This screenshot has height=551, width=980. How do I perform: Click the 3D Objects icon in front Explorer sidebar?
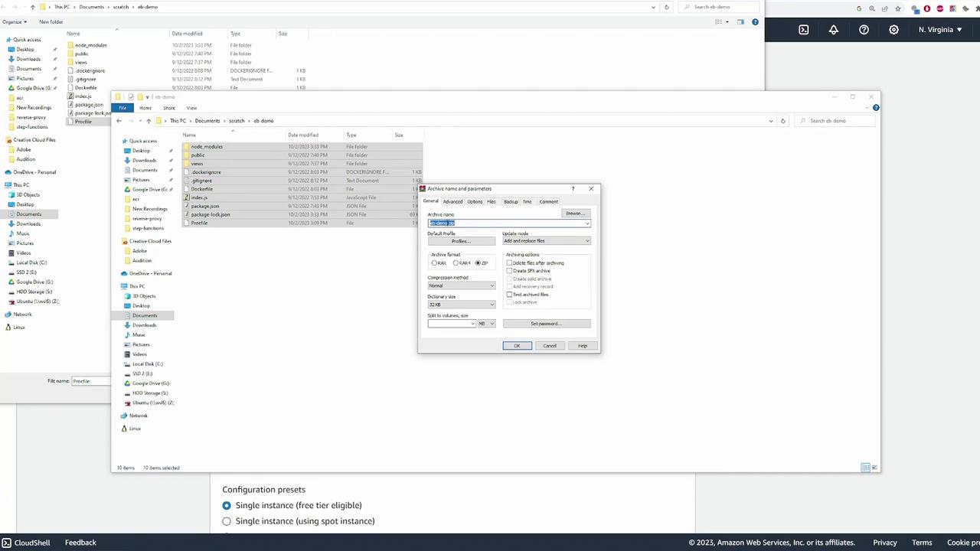pyautogui.click(x=127, y=296)
